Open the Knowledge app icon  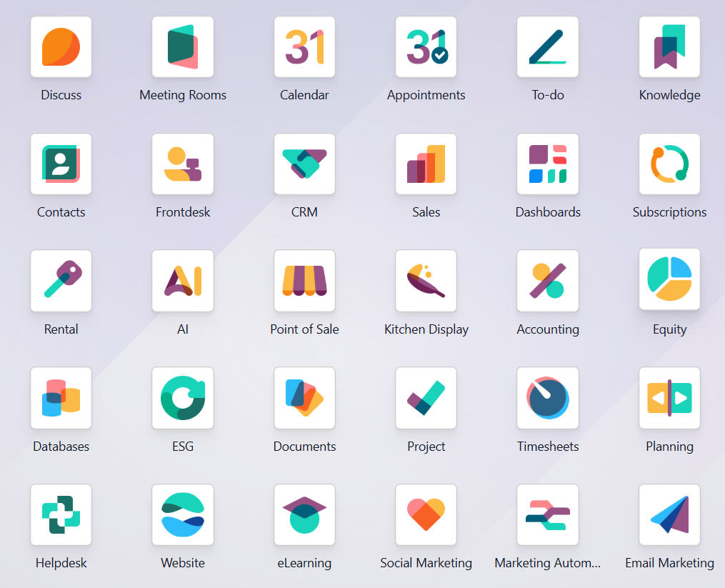669,46
